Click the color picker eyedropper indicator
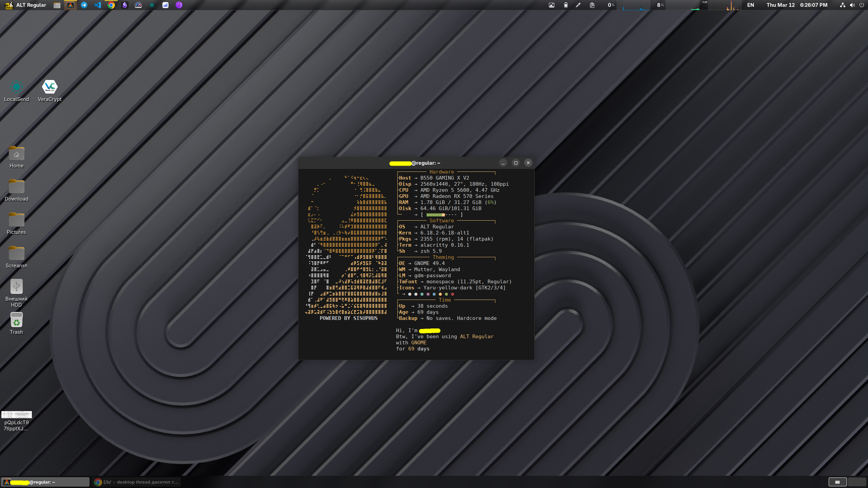 pos(578,5)
